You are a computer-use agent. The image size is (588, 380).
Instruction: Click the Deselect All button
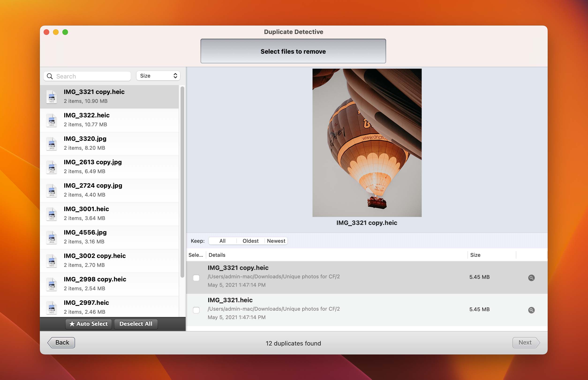point(136,324)
